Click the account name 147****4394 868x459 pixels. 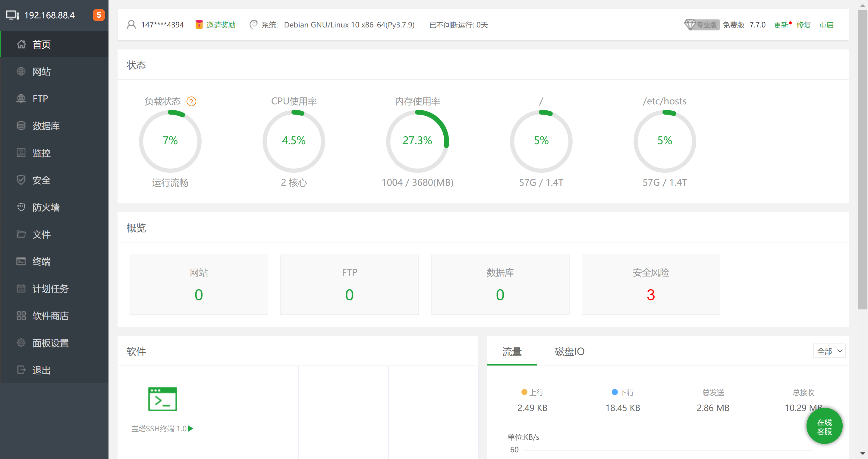point(162,25)
